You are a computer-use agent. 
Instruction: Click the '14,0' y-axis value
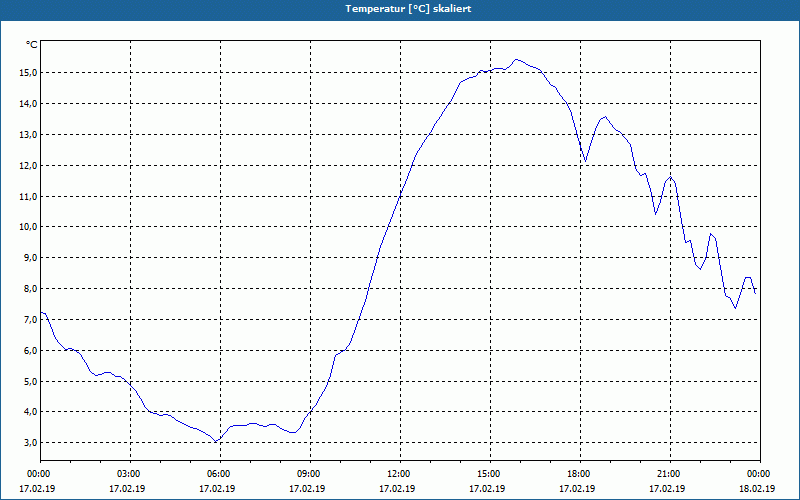[x=29, y=104]
